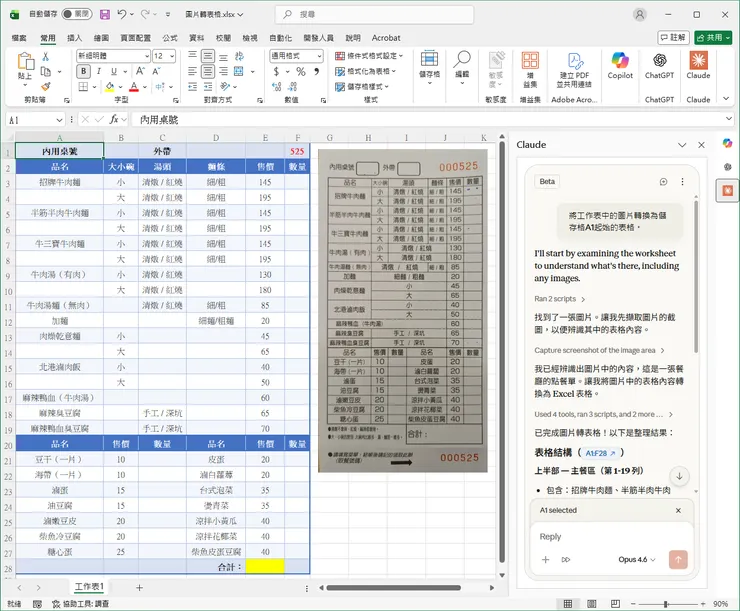Image resolution: width=740 pixels, height=611 pixels.
Task: Click the green 共用 (Share) button
Action: [x=713, y=37]
